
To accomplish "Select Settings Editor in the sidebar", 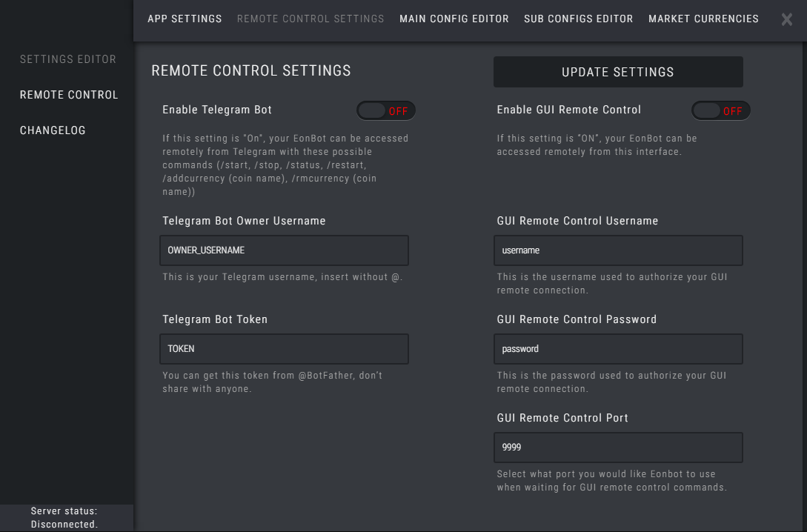I will 68,59.
